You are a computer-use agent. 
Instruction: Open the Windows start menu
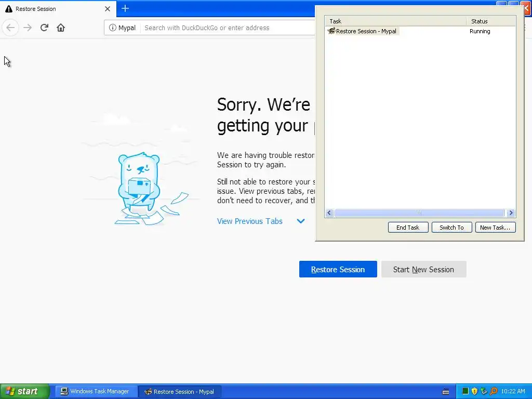coord(24,392)
